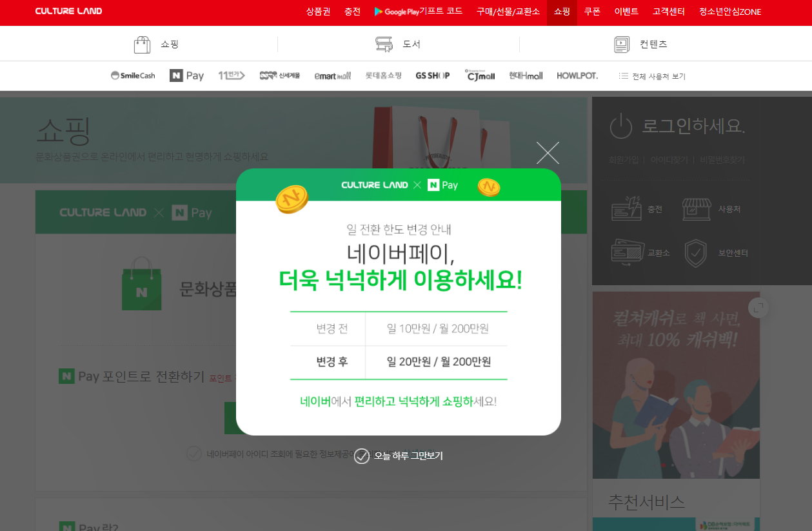
Task: Click 로그인하세요 text
Action: pyautogui.click(x=693, y=126)
